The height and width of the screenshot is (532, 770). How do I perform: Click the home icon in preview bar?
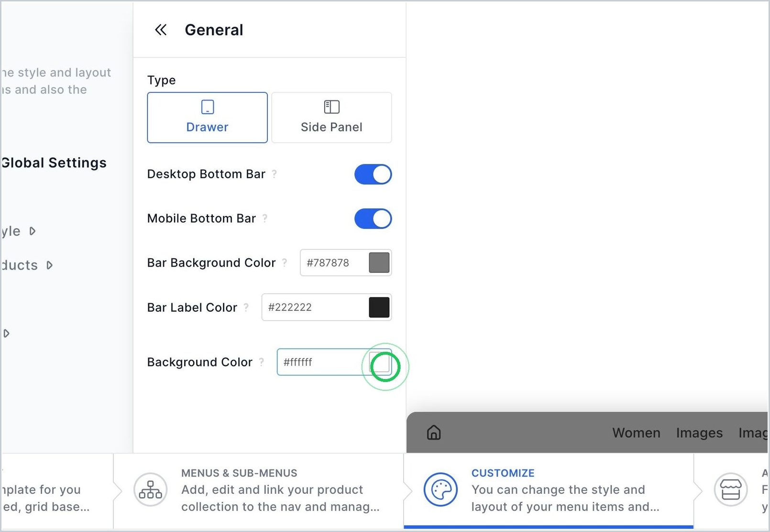pos(434,433)
